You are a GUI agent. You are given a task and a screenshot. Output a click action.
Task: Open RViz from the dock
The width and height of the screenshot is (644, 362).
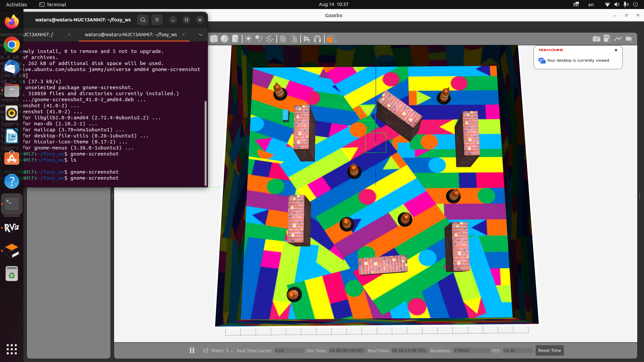[x=12, y=228]
